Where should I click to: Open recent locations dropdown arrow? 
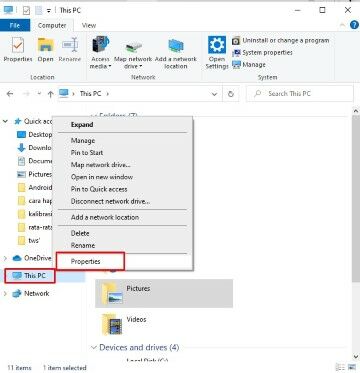point(39,94)
